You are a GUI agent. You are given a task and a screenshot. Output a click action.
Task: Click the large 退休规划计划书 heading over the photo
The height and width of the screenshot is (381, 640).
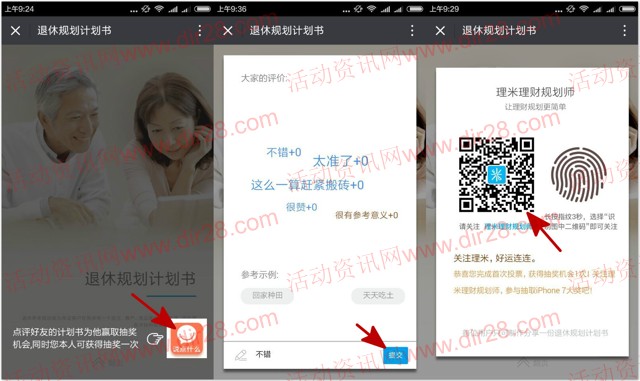140,279
